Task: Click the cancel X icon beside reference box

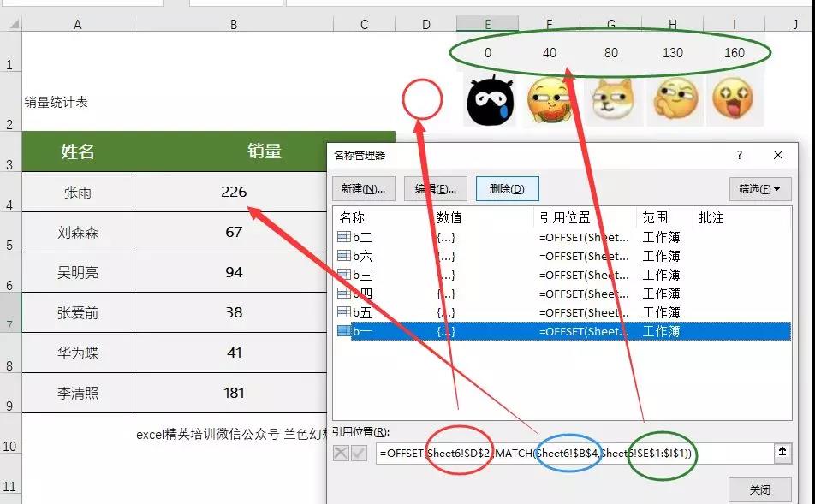Action: click(341, 453)
